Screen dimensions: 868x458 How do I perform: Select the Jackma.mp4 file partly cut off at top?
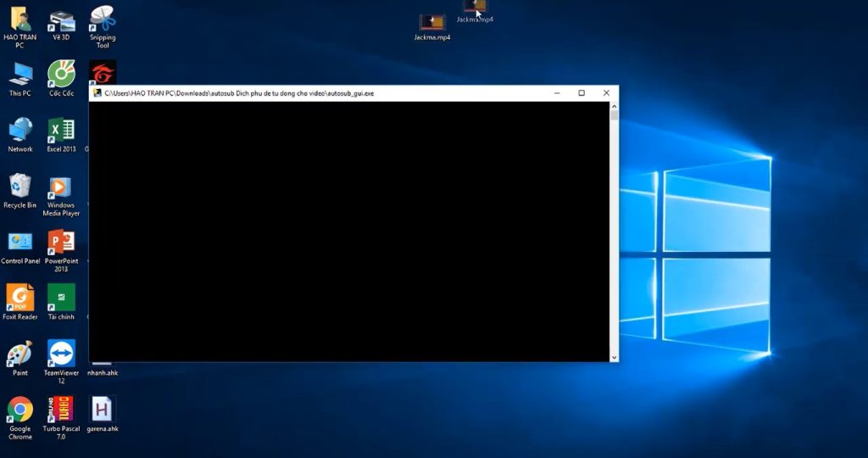pos(475,7)
